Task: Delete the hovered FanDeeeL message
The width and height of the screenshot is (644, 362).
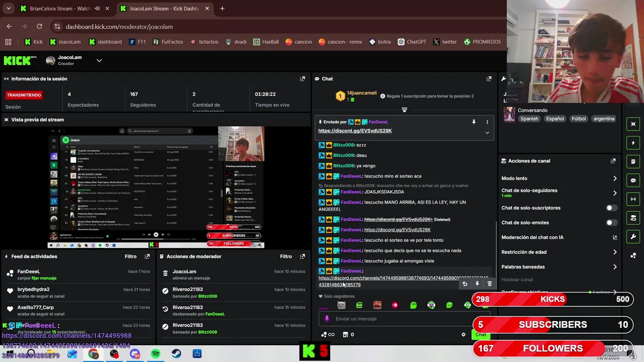Action: pos(490,284)
